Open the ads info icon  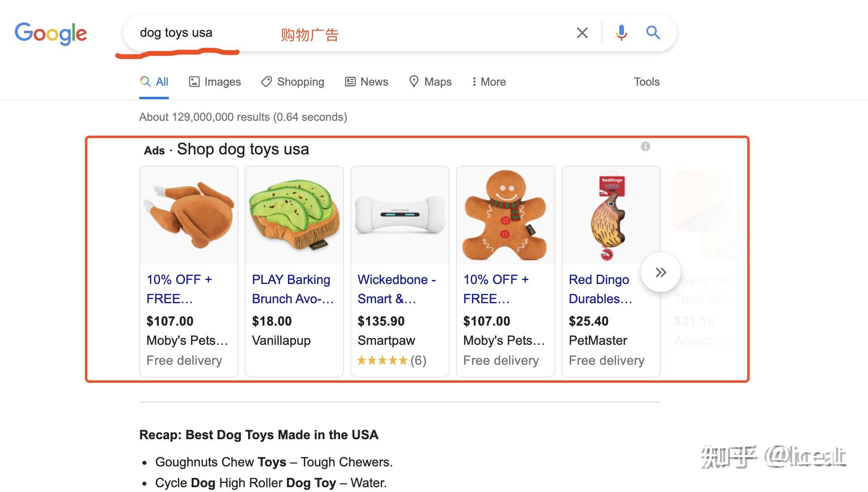point(645,146)
